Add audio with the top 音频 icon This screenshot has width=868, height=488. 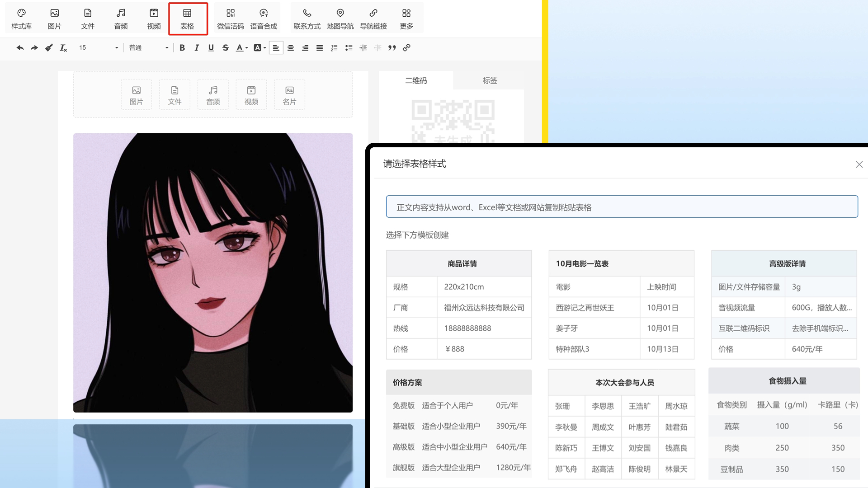(x=121, y=19)
